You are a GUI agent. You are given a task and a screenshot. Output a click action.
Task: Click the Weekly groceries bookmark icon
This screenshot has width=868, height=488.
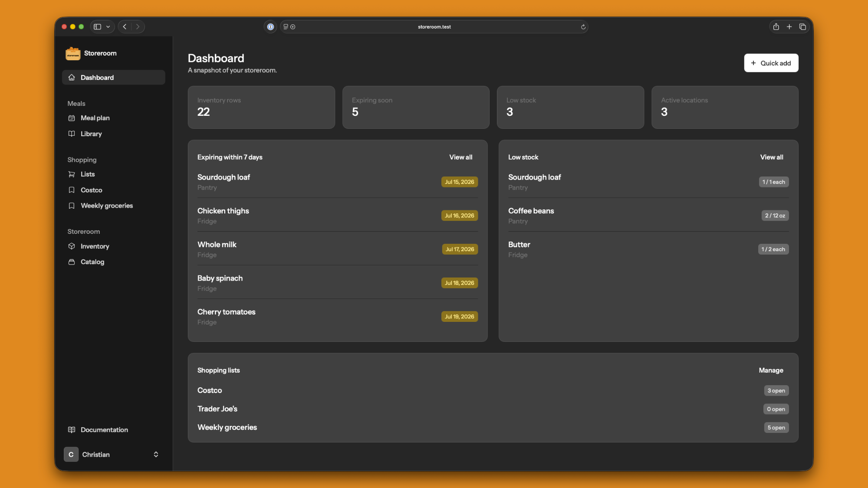tap(72, 206)
